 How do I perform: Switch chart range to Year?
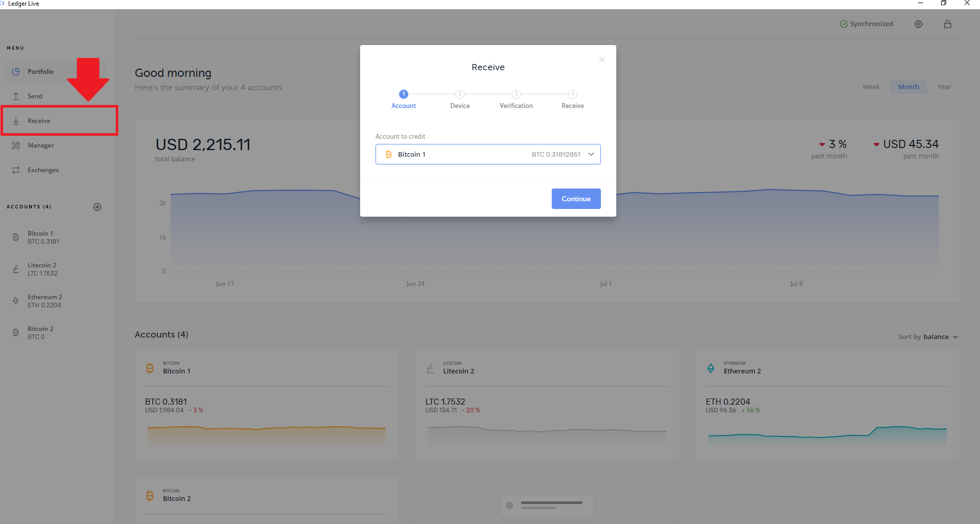click(x=944, y=87)
